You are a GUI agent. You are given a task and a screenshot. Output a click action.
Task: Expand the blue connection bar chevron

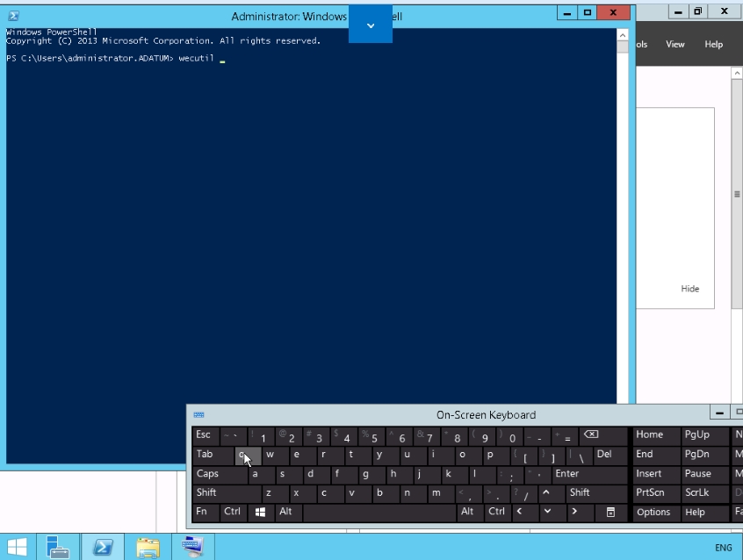pyautogui.click(x=371, y=25)
